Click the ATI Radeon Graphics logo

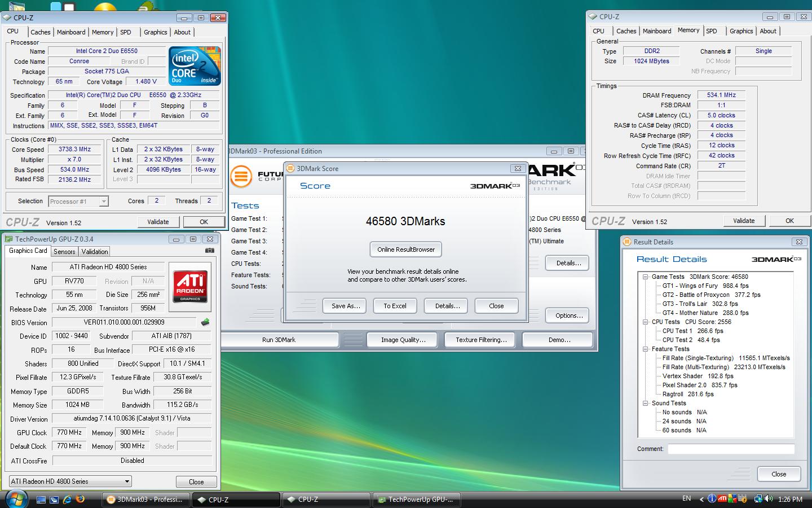click(x=190, y=286)
